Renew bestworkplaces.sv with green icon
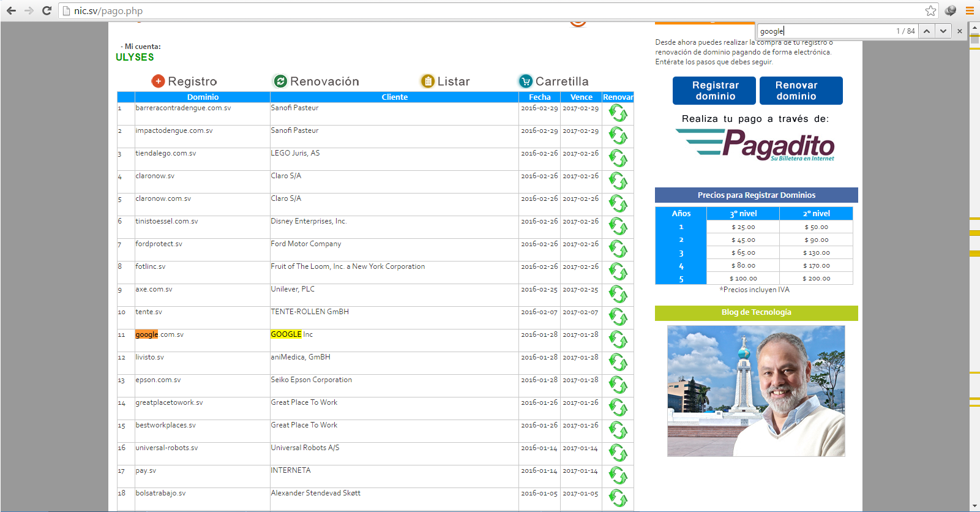Viewport: 980px width, 512px height. click(618, 431)
